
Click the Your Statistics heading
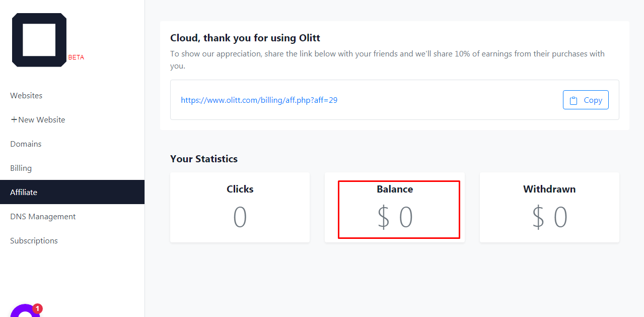tap(203, 159)
